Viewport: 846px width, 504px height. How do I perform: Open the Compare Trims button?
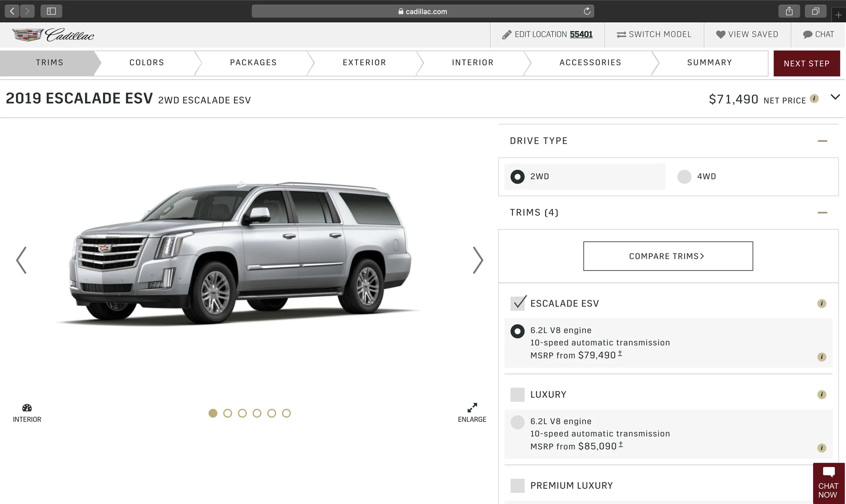(668, 256)
